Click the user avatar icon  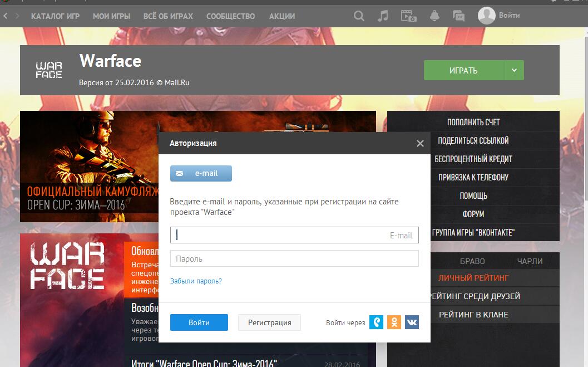pyautogui.click(x=486, y=16)
